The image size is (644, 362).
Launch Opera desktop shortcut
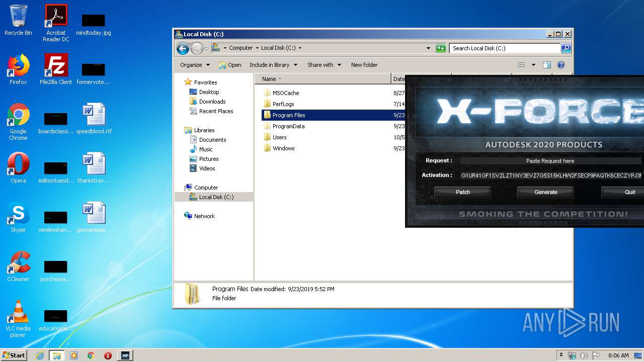(18, 167)
